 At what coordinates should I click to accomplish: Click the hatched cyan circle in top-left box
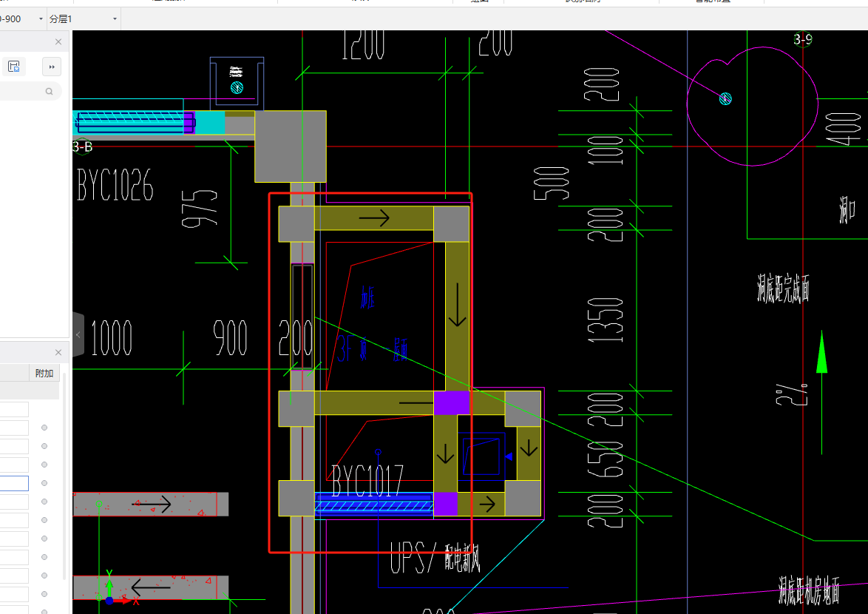click(237, 87)
